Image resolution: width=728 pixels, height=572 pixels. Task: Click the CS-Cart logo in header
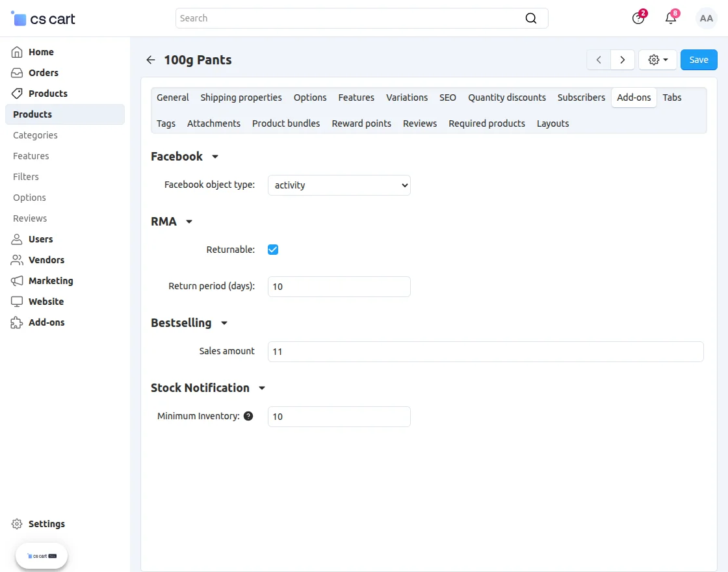click(44, 19)
